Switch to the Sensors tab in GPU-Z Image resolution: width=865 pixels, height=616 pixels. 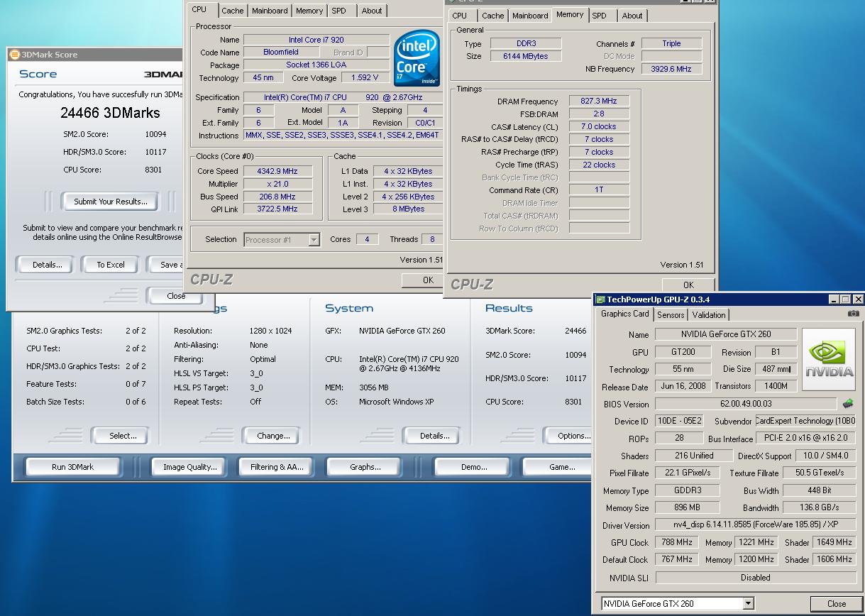pos(671,315)
